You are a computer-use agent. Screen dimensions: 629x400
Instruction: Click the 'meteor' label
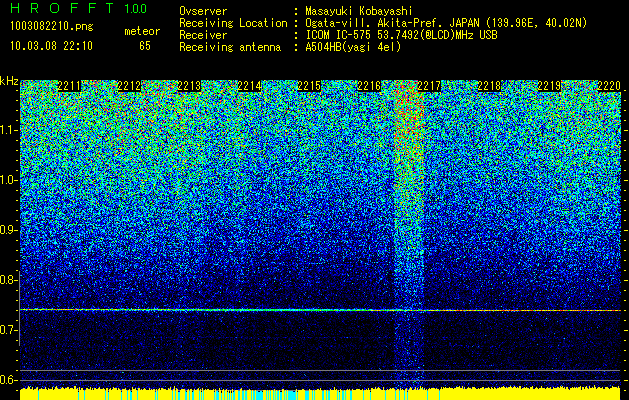coord(142,31)
